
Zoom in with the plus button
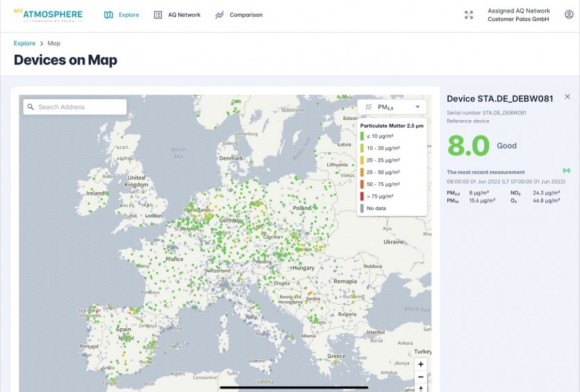pos(420,364)
